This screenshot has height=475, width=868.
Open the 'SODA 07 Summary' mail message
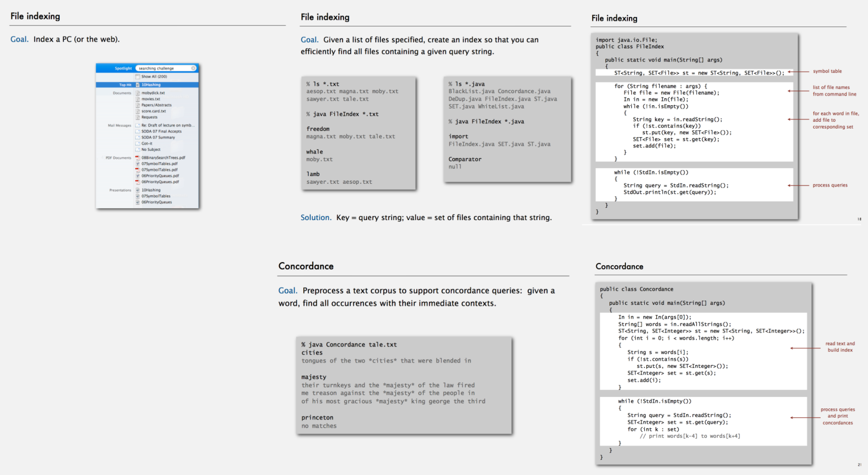pos(158,137)
